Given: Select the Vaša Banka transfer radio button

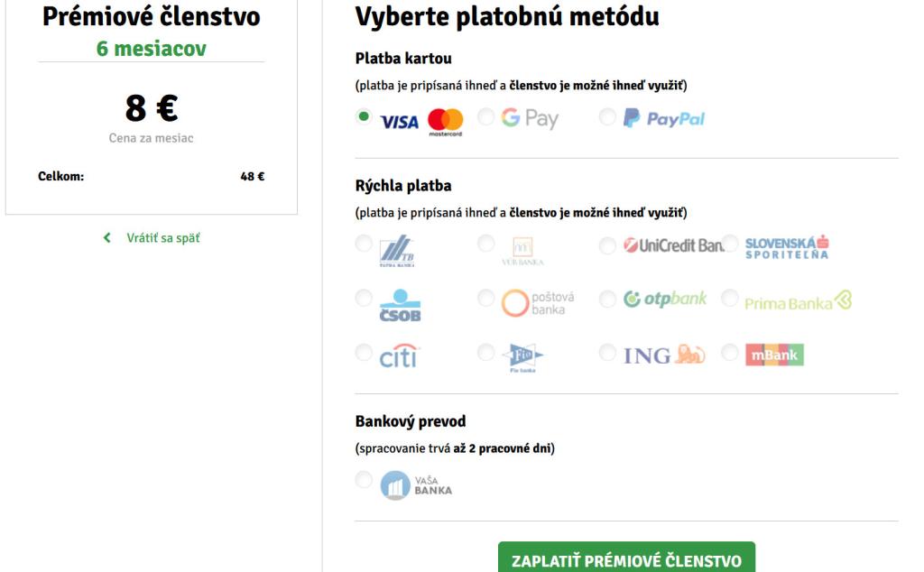Looking at the screenshot, I should 364,480.
